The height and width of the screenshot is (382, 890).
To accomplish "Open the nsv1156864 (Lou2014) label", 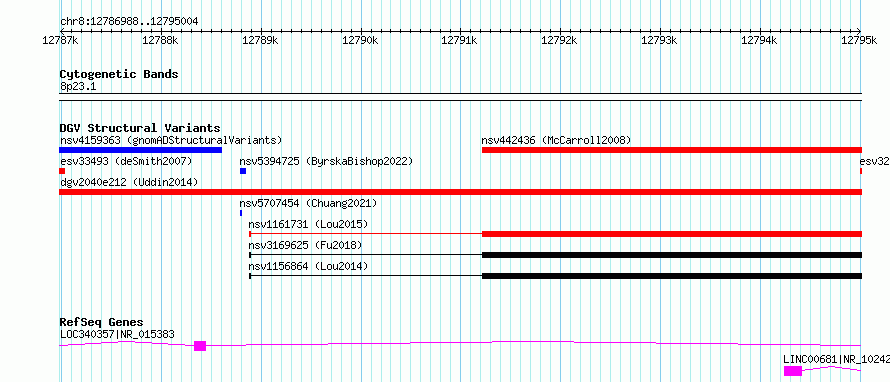I will (x=308, y=266).
